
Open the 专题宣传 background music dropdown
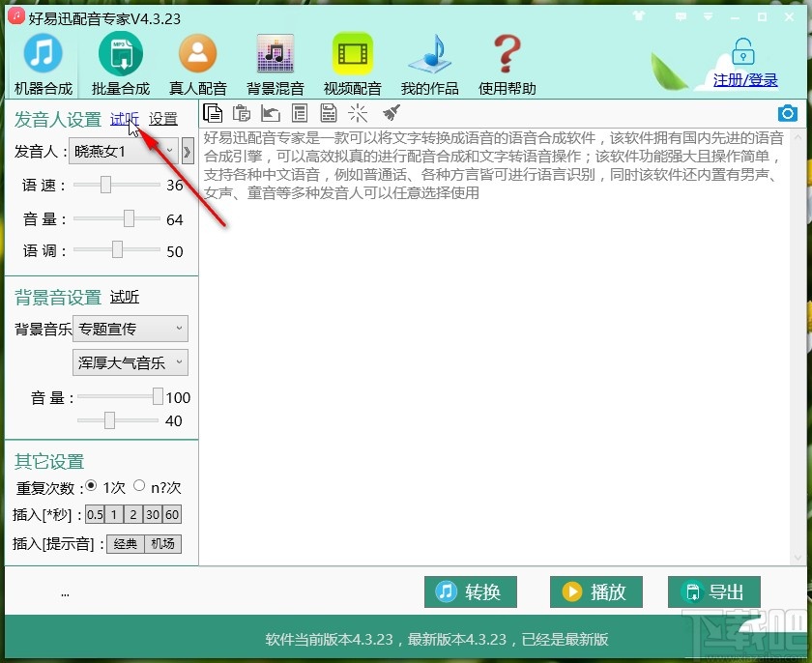[130, 329]
